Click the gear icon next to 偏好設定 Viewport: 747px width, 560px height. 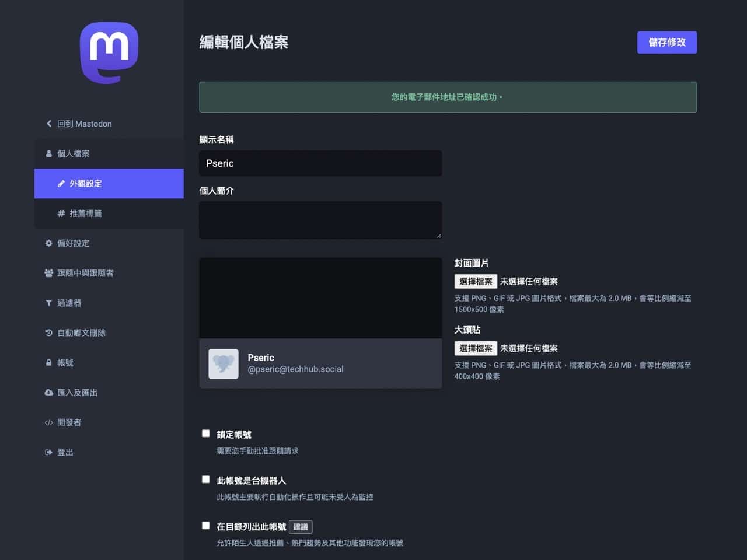(x=49, y=243)
